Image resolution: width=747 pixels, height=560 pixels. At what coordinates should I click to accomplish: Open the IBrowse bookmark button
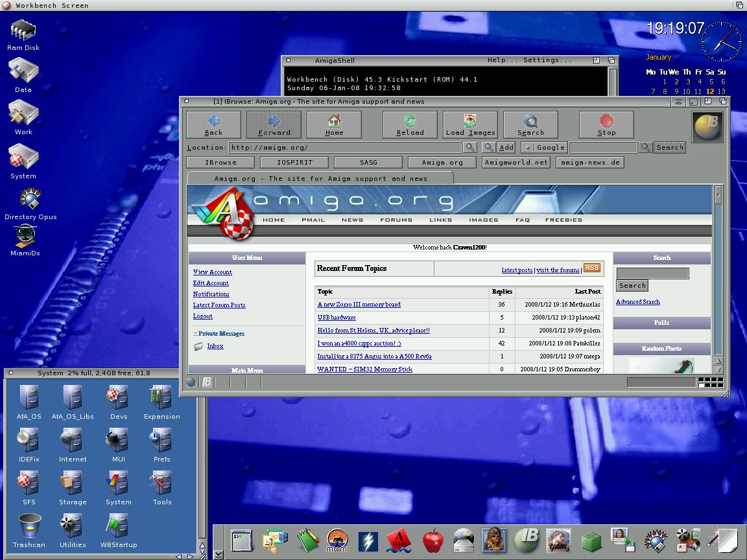click(x=220, y=163)
